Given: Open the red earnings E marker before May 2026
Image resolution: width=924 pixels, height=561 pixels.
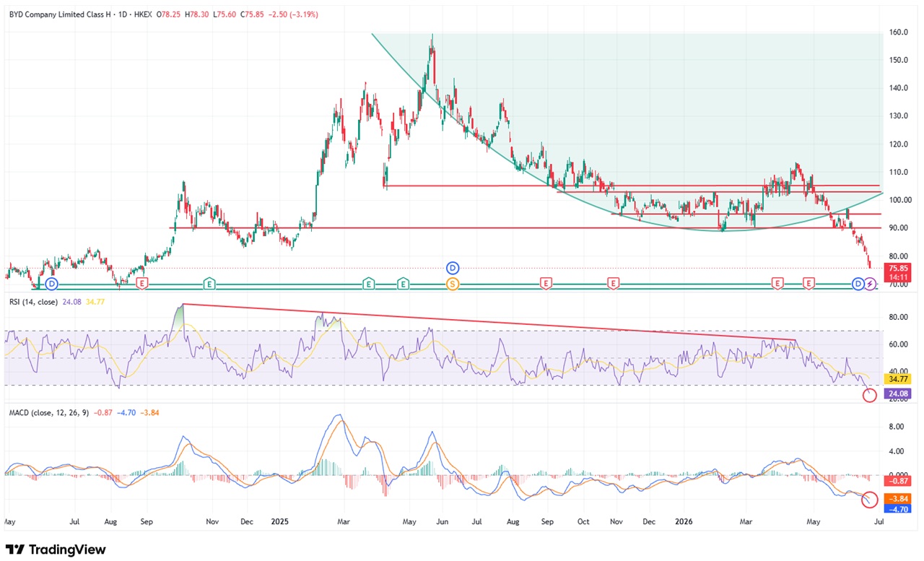Looking at the screenshot, I should tap(808, 283).
